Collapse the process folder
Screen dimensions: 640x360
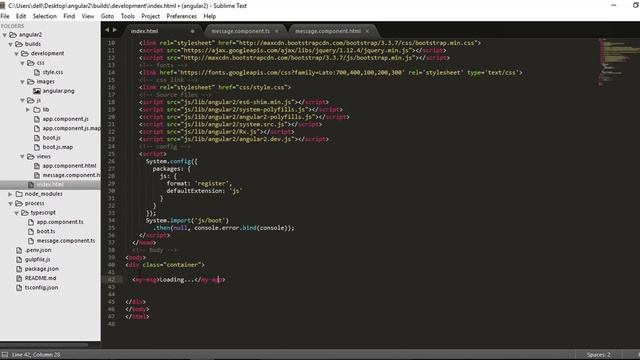[11, 204]
